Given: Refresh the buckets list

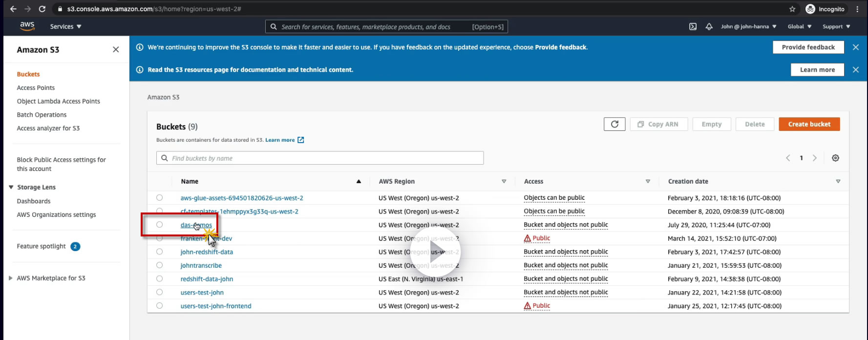Looking at the screenshot, I should point(614,124).
